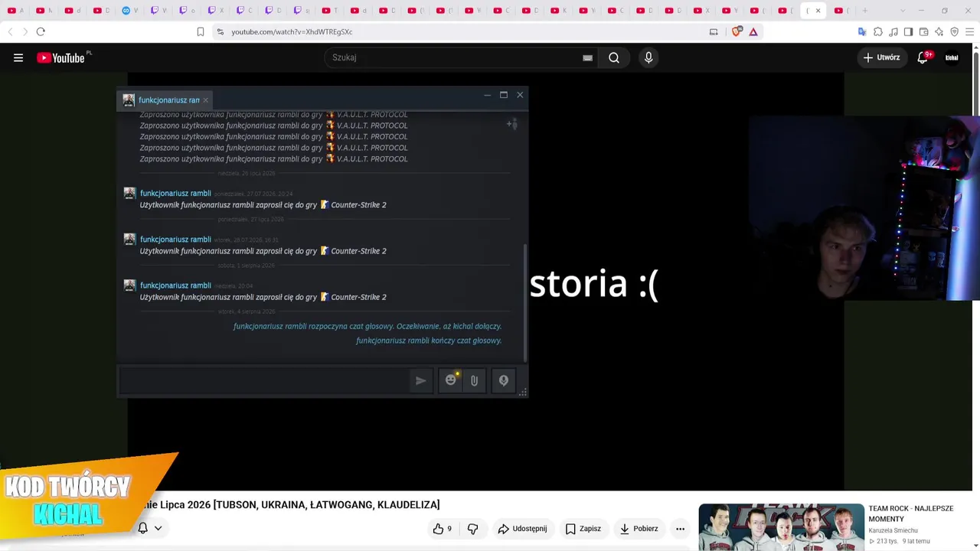This screenshot has width=980, height=551.
Task: Click the Steam chat add-friend icon
Action: (512, 124)
